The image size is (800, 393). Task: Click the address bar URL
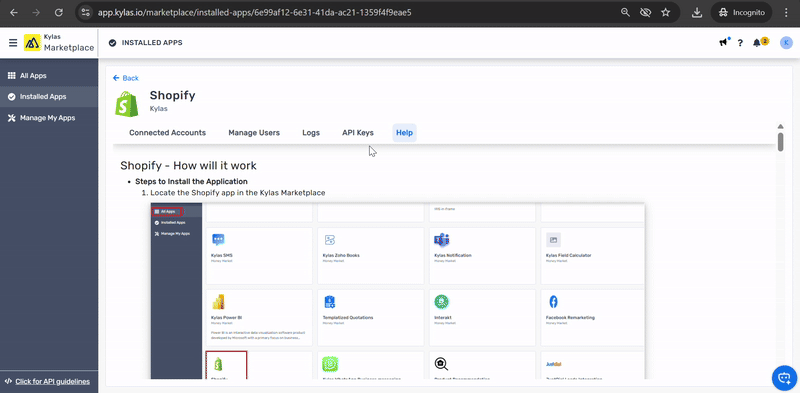tap(255, 13)
